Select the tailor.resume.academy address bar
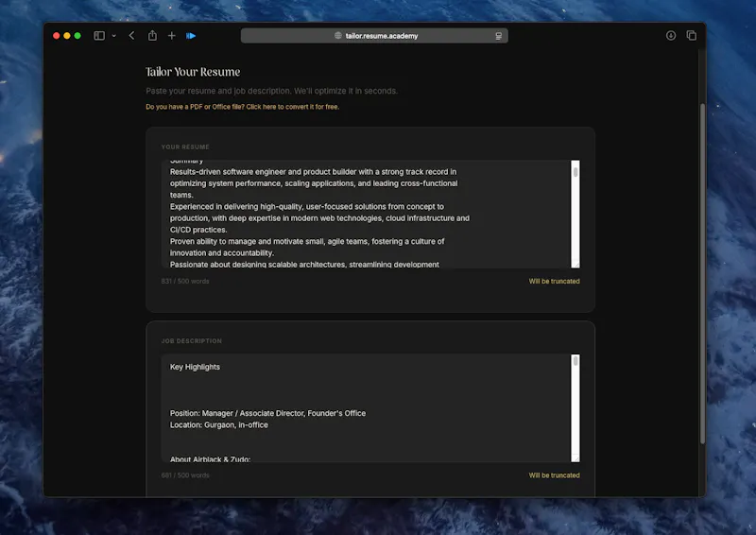The image size is (756, 535). pyautogui.click(x=374, y=36)
